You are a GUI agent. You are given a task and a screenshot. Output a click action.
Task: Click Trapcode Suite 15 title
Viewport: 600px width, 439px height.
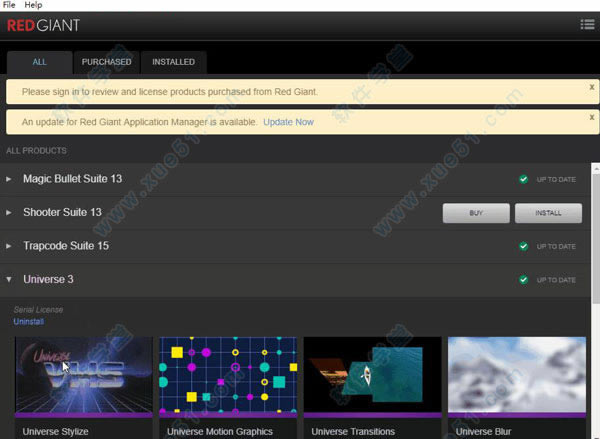tap(66, 246)
